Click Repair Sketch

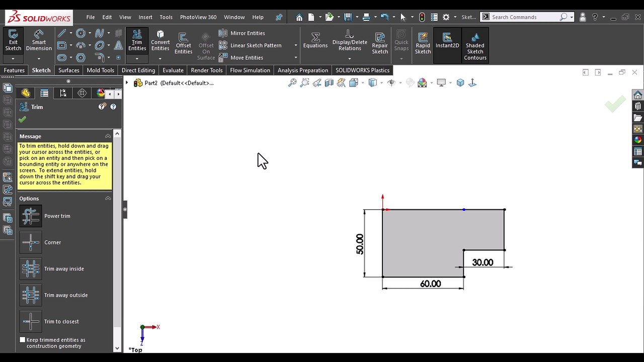pos(380,43)
